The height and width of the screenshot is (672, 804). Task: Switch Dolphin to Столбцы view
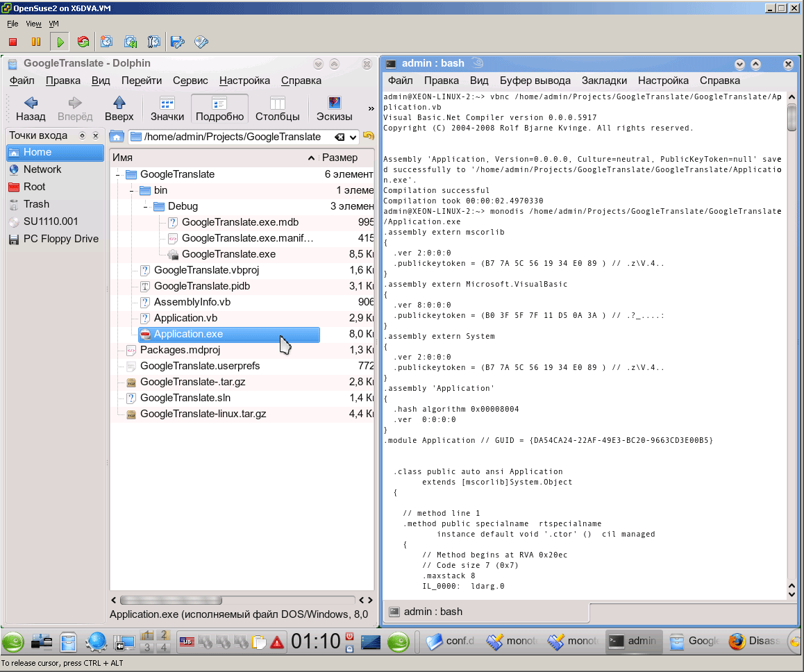[x=278, y=109]
